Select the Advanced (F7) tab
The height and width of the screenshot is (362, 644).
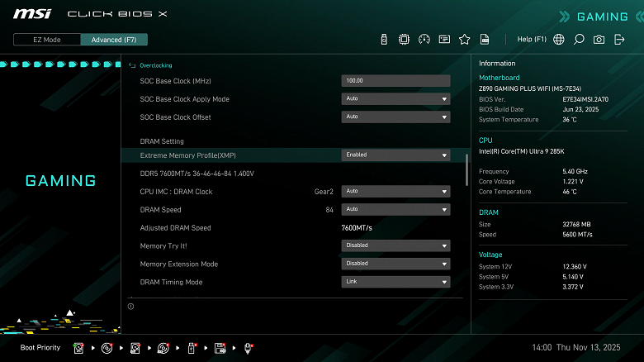click(114, 40)
